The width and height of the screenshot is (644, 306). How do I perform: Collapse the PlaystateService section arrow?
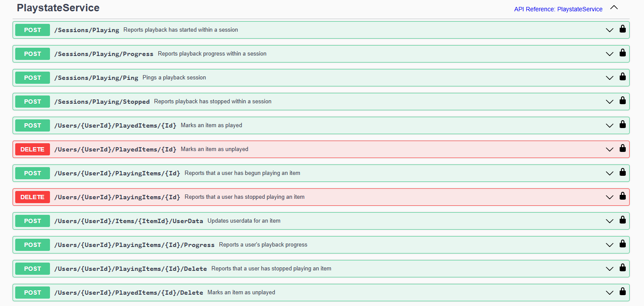point(614,7)
